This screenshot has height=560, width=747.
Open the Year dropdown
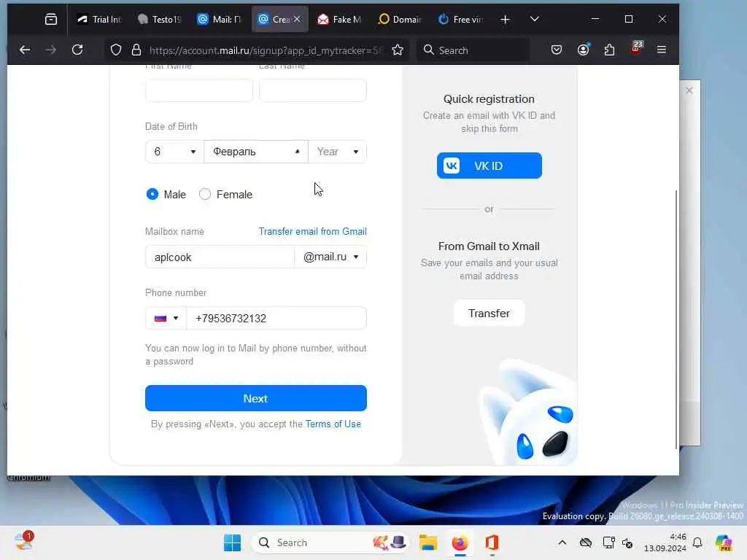pos(337,152)
